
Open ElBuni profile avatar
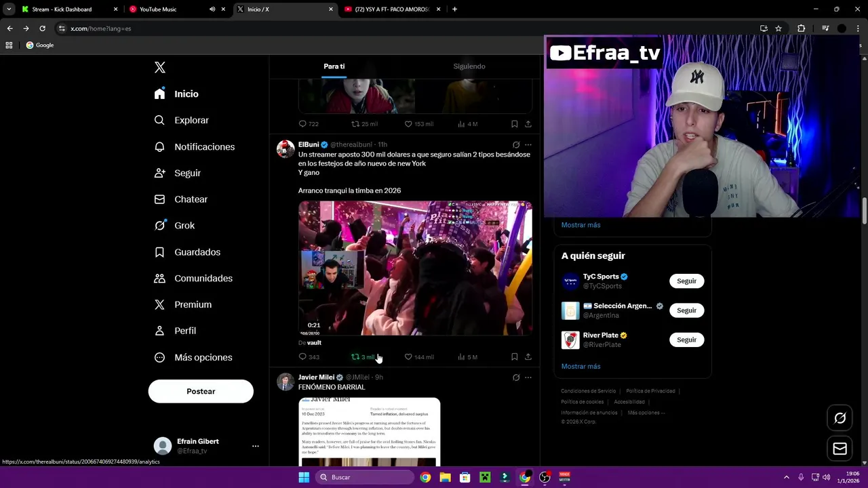pyautogui.click(x=285, y=149)
